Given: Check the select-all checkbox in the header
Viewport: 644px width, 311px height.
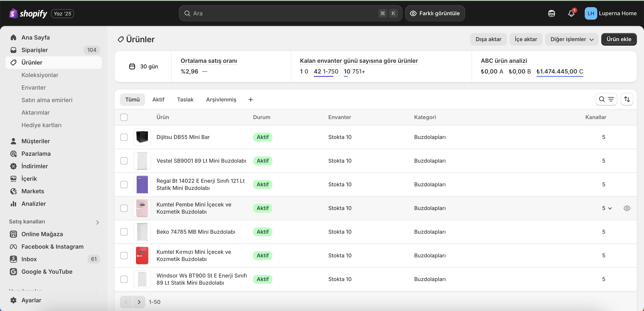Looking at the screenshot, I should (x=124, y=117).
